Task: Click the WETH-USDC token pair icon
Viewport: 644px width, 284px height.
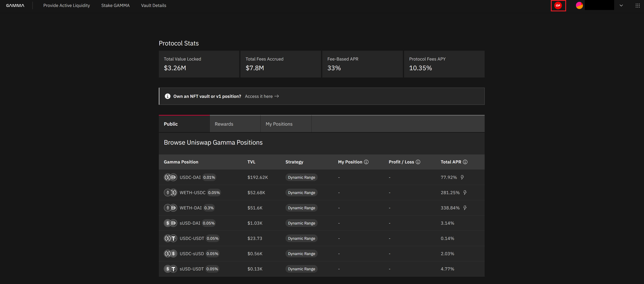Action: (171, 193)
